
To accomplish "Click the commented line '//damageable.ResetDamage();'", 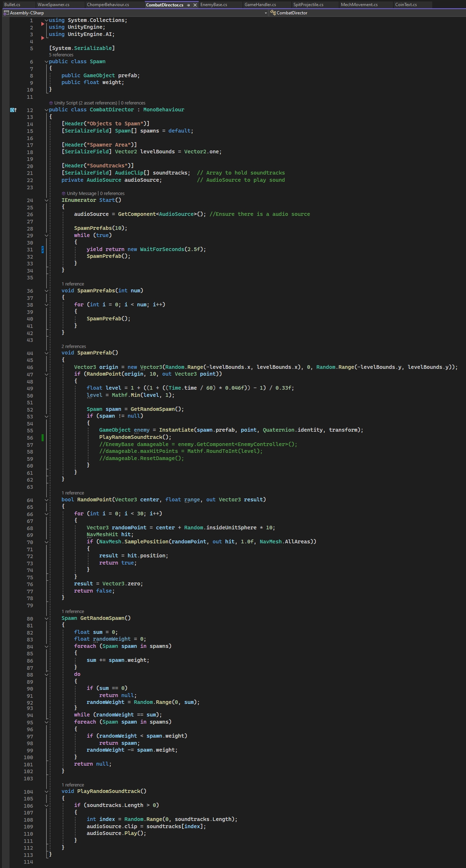I will pos(142,459).
